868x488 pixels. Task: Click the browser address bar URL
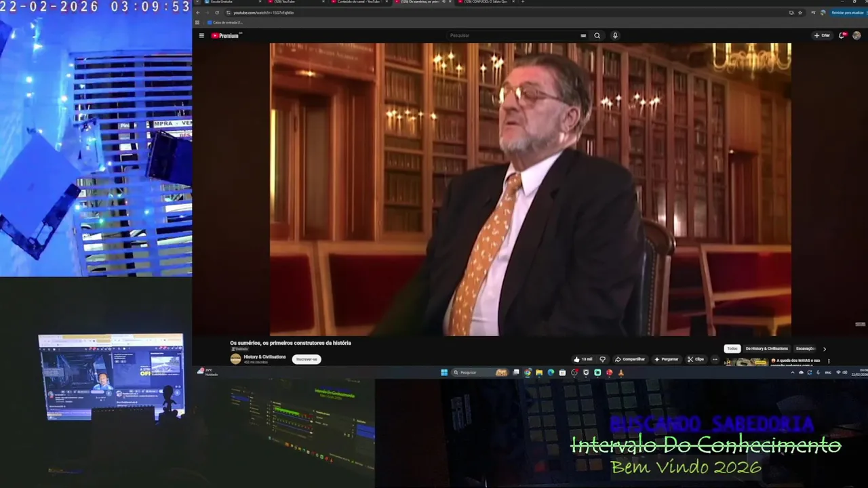pos(264,12)
